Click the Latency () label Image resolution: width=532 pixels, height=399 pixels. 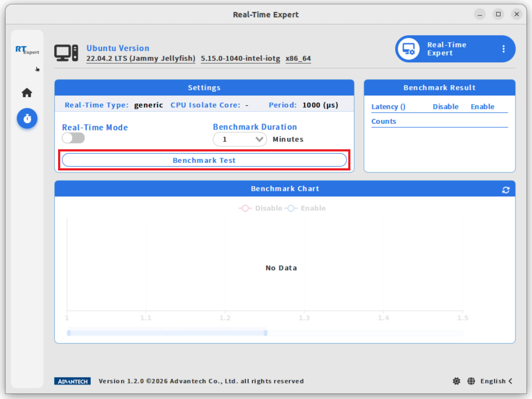[x=388, y=107]
